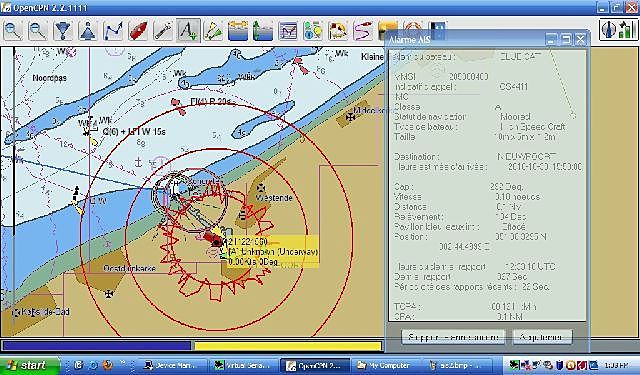Zoom in with the first magnifier icon
The image size is (640, 375).
point(13,31)
